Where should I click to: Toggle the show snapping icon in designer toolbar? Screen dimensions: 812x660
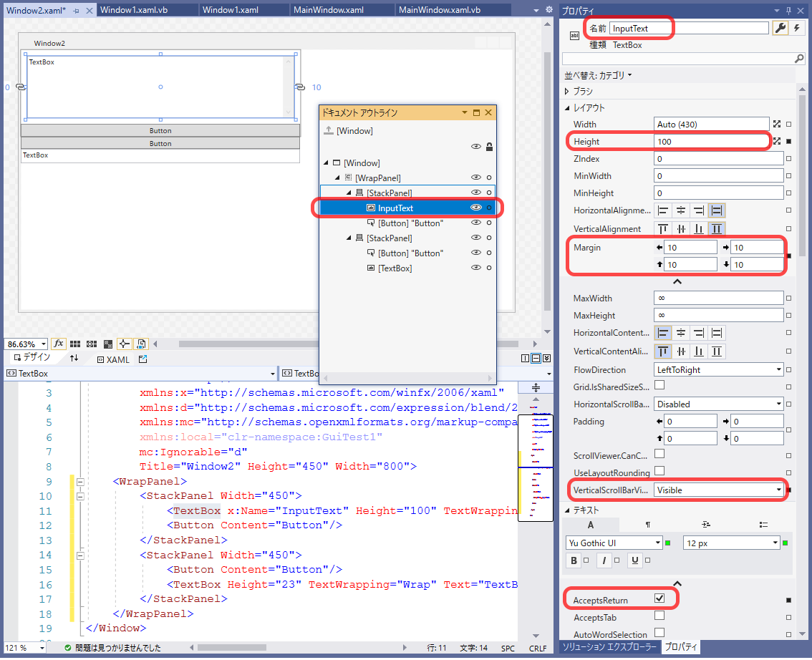click(110, 344)
